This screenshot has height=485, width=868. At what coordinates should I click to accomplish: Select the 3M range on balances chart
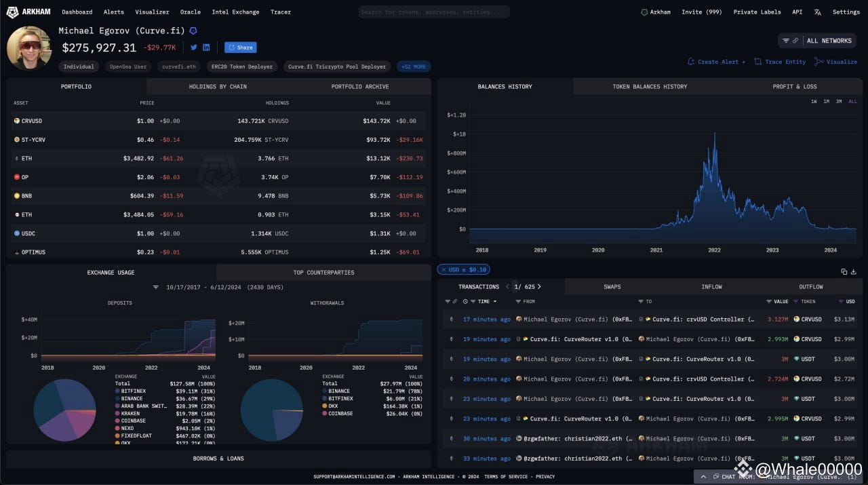point(839,101)
